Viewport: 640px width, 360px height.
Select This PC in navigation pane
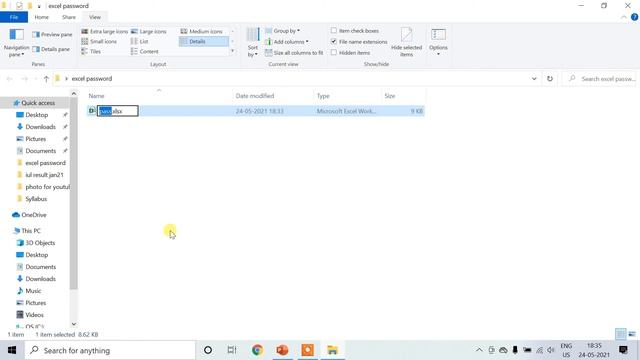31,231
